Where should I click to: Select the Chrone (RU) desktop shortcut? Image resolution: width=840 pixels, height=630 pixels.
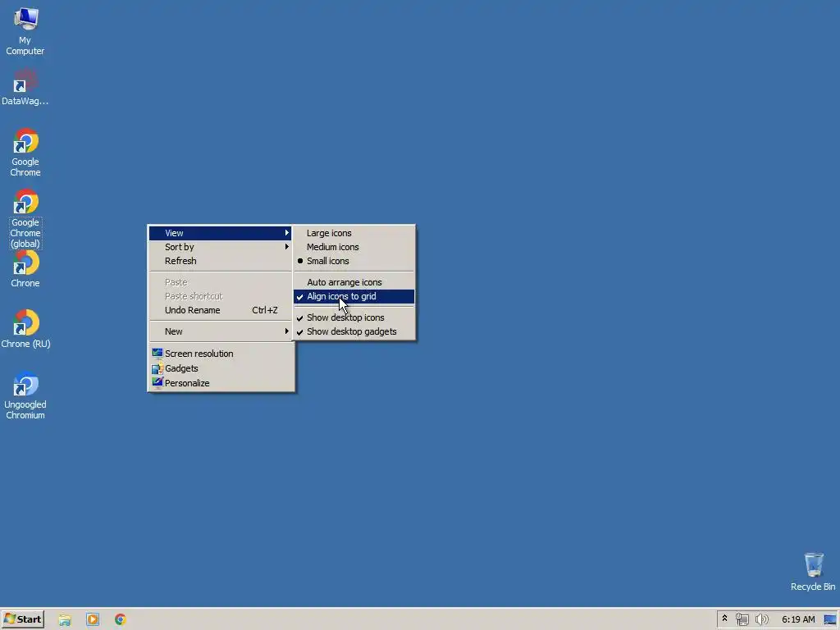pos(25,330)
